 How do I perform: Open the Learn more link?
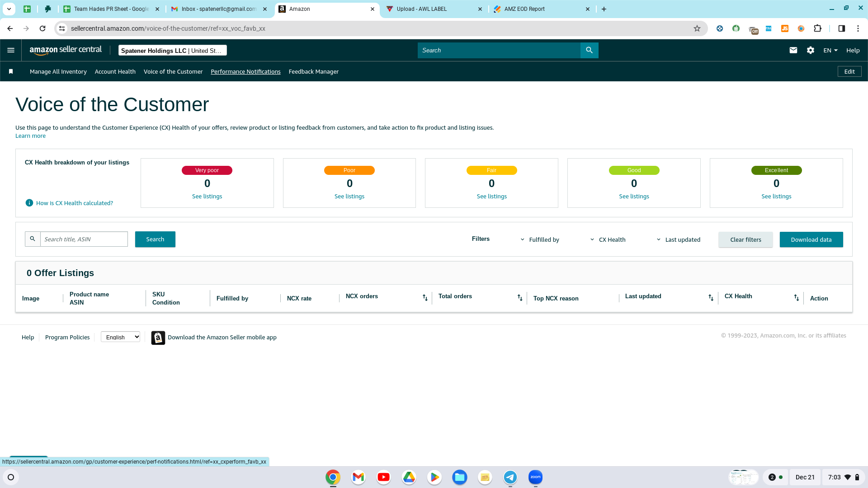click(x=30, y=136)
